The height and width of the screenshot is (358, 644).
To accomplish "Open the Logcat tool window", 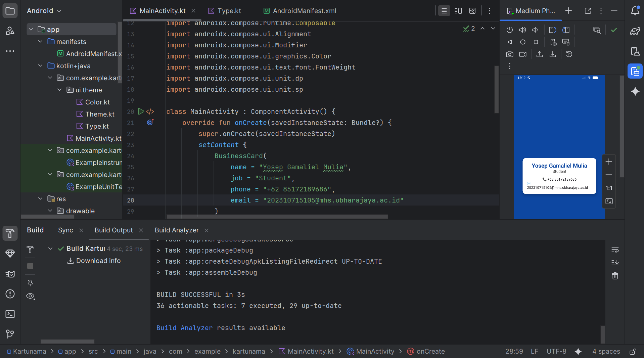I will click(10, 274).
